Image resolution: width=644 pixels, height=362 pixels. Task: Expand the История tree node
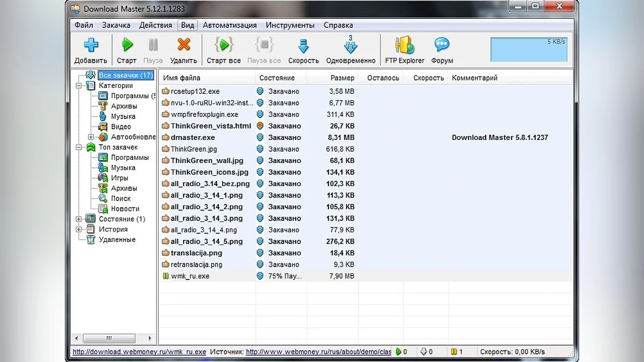pyautogui.click(x=79, y=230)
